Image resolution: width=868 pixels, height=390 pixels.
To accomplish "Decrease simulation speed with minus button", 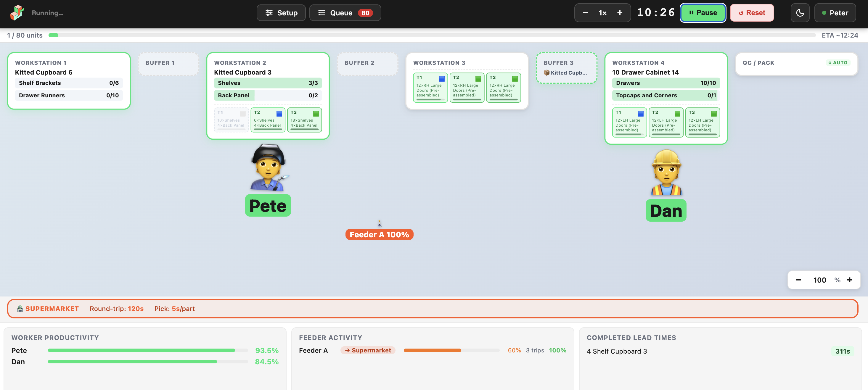I will (x=585, y=13).
